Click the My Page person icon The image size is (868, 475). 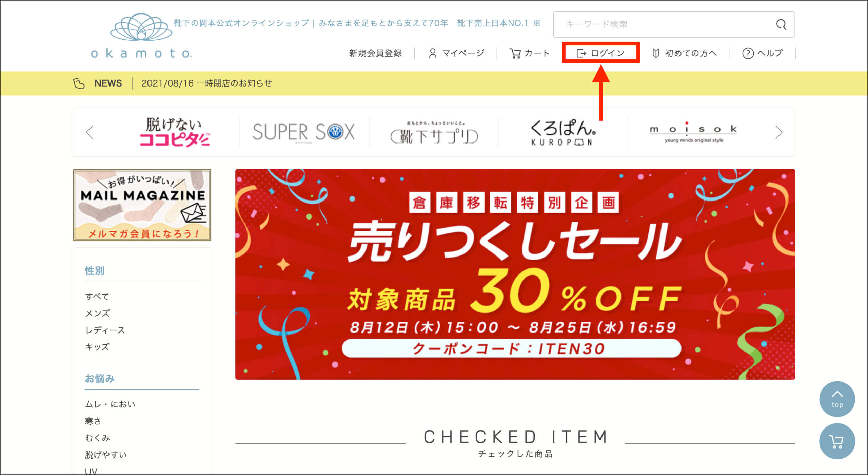433,53
